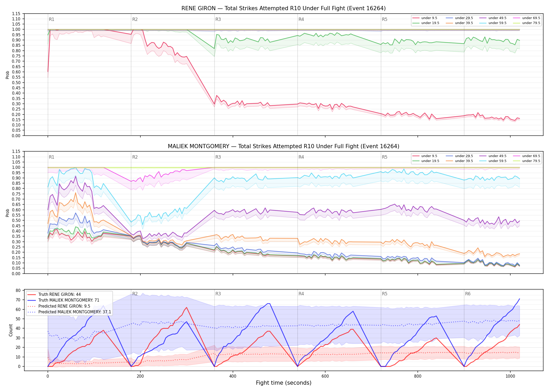This screenshot has height=392, width=549.
Task: Click R4 round marker in Maliek Montgomery chart
Action: pyautogui.click(x=301, y=157)
